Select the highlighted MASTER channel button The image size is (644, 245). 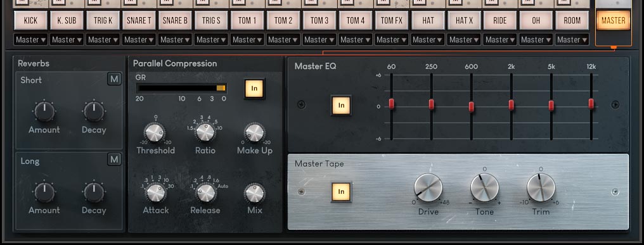(x=613, y=20)
